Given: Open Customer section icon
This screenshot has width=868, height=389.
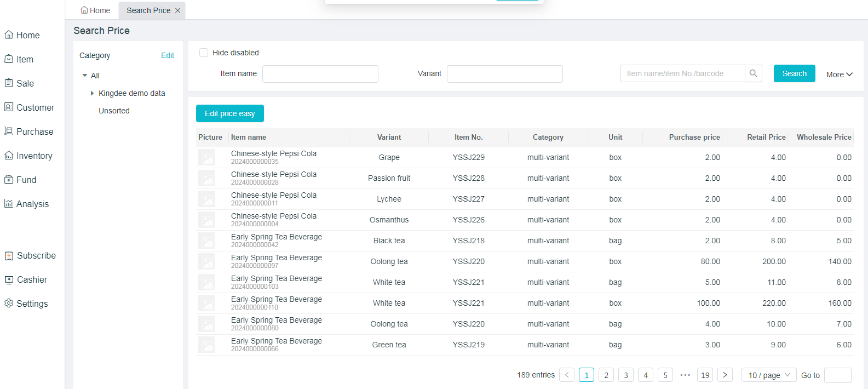Looking at the screenshot, I should (x=9, y=107).
